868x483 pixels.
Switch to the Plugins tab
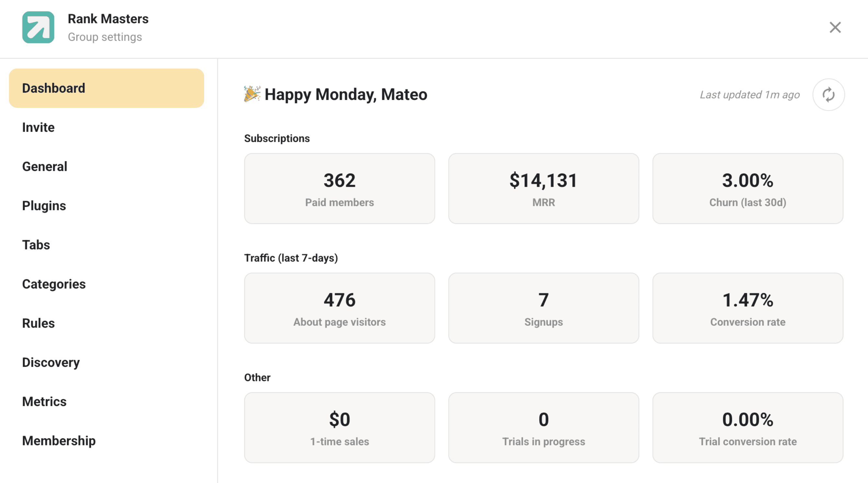[x=44, y=206]
